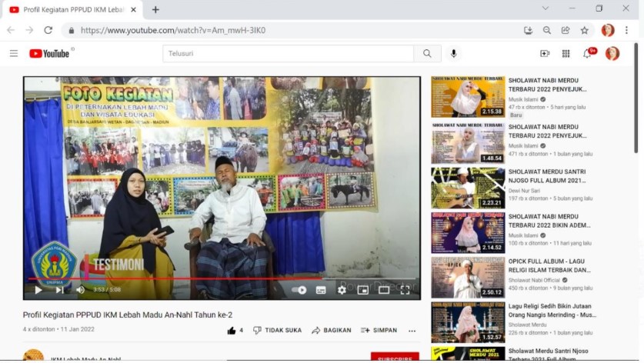Open Chrome three-dot menu
The width and height of the screenshot is (644, 363).
pyautogui.click(x=628, y=30)
